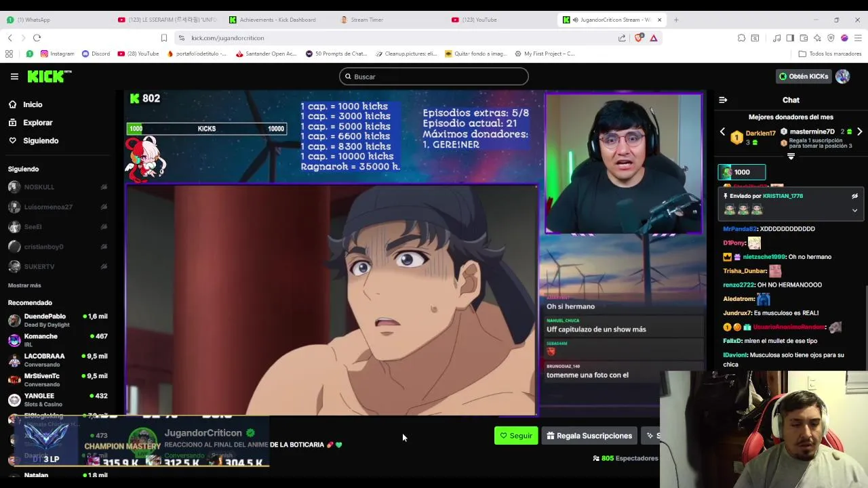Open (28) YouTube bookmark
Viewport: 868px width, 488px height.
tap(138, 54)
